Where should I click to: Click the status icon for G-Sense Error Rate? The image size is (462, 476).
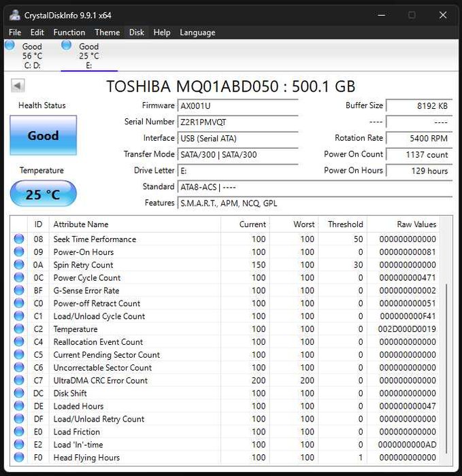tap(19, 290)
